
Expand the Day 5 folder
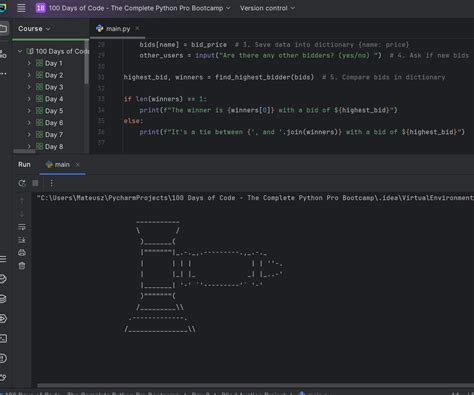coord(29,111)
